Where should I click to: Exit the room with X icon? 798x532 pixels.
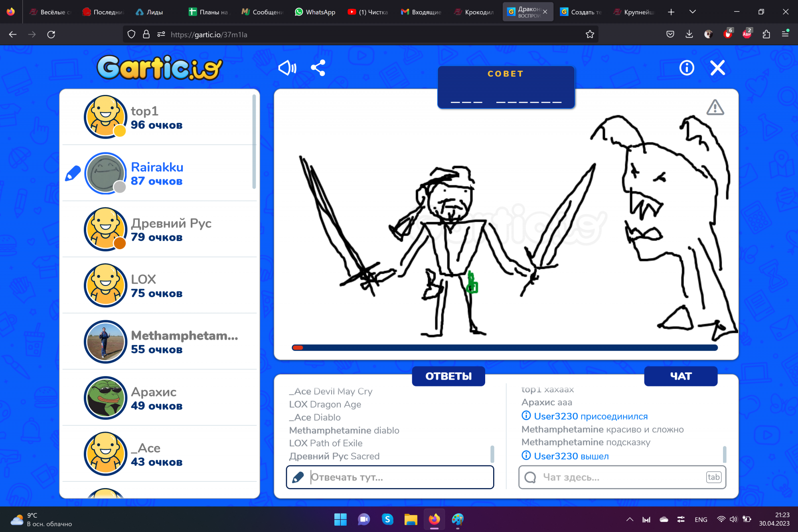click(x=717, y=68)
